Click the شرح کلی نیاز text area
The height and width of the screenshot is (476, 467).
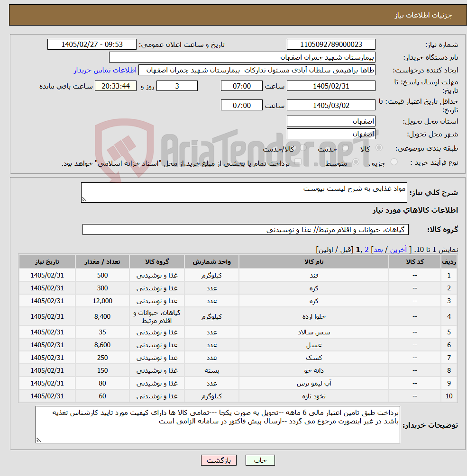pyautogui.click(x=244, y=192)
